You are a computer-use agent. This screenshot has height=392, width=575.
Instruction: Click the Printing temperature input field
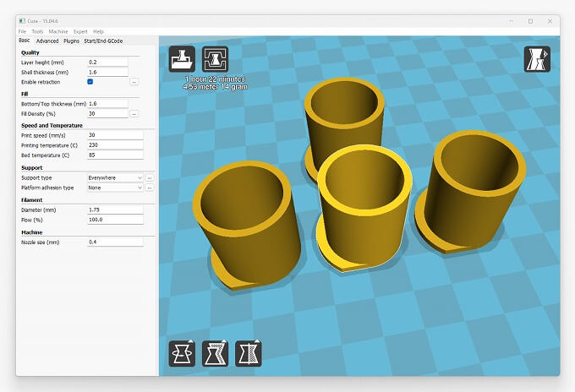[115, 144]
